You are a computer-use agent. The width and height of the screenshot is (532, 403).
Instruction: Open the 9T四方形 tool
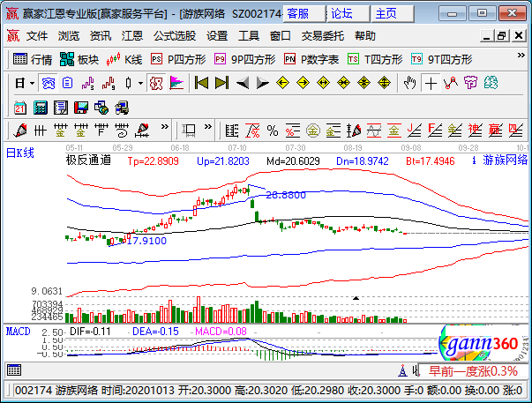441,59
